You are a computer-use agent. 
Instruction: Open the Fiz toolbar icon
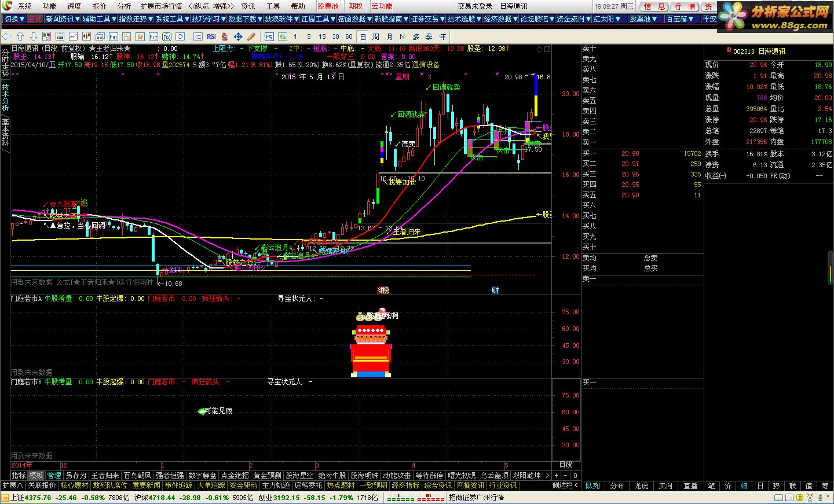153,36
